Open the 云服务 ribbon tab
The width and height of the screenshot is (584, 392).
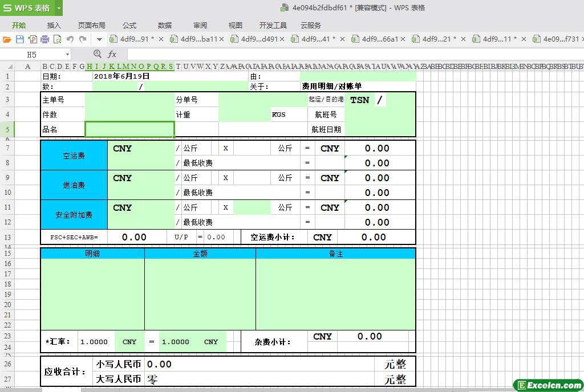pyautogui.click(x=310, y=25)
